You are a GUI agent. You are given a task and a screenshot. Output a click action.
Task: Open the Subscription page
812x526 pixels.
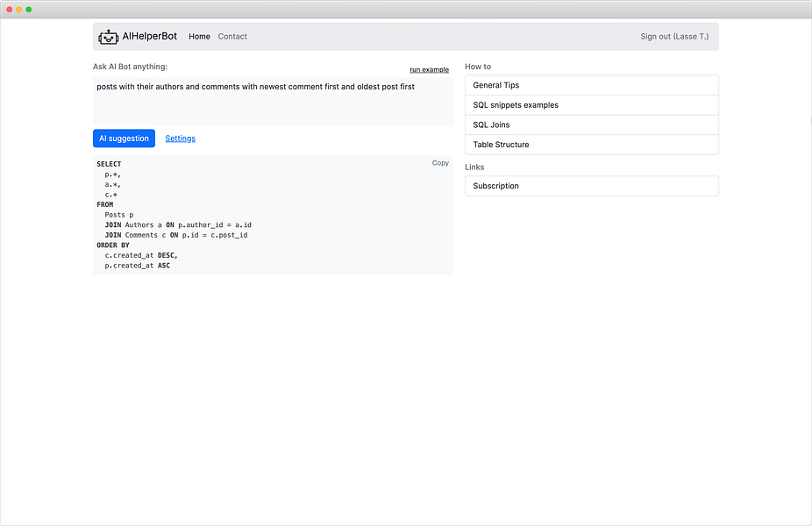[x=496, y=186]
